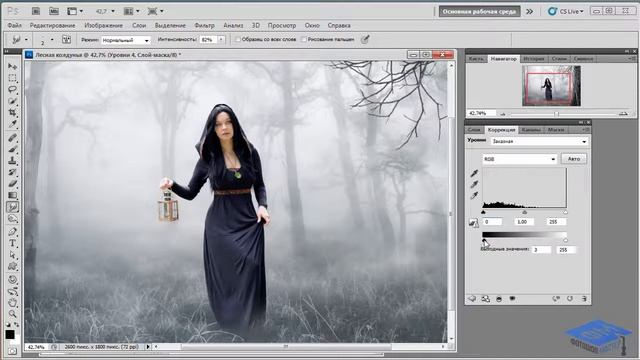The width and height of the screenshot is (640, 360).
Task: Click the view previous state icon
Action: [x=556, y=299]
